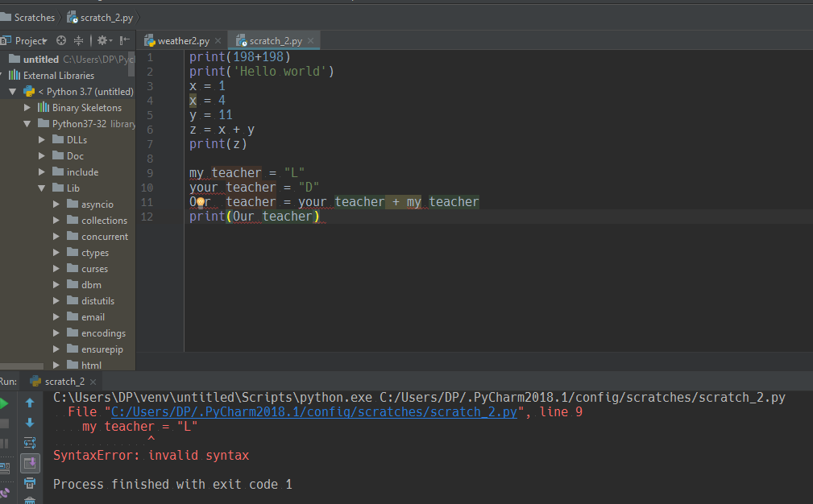The width and height of the screenshot is (813, 504).
Task: Switch to the weather2.py editor tab
Action: [182, 40]
